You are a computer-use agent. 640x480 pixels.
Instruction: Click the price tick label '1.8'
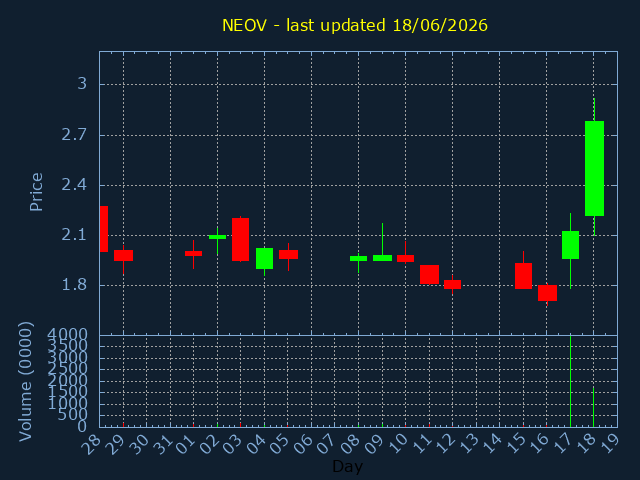coord(74,285)
